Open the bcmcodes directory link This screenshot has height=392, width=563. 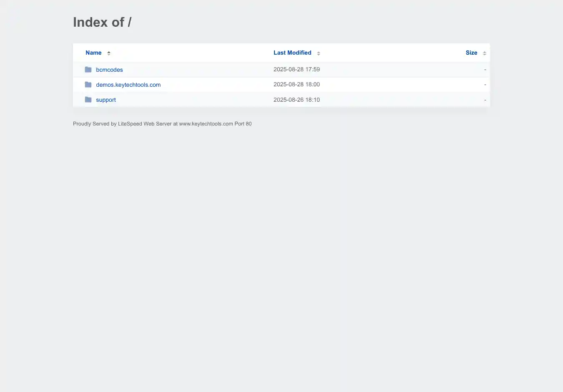click(x=109, y=70)
